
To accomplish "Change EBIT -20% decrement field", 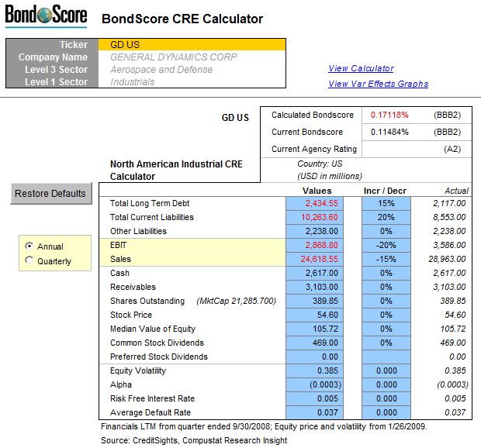I will 386,245.
